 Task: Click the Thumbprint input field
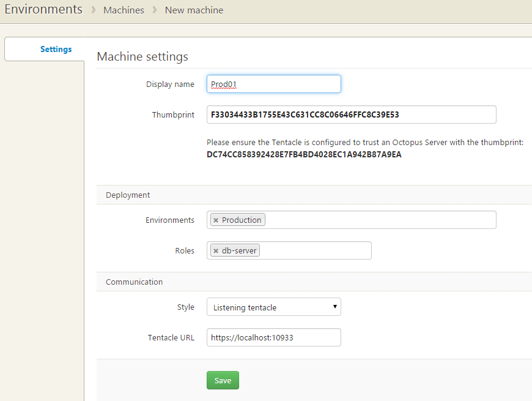(x=350, y=114)
